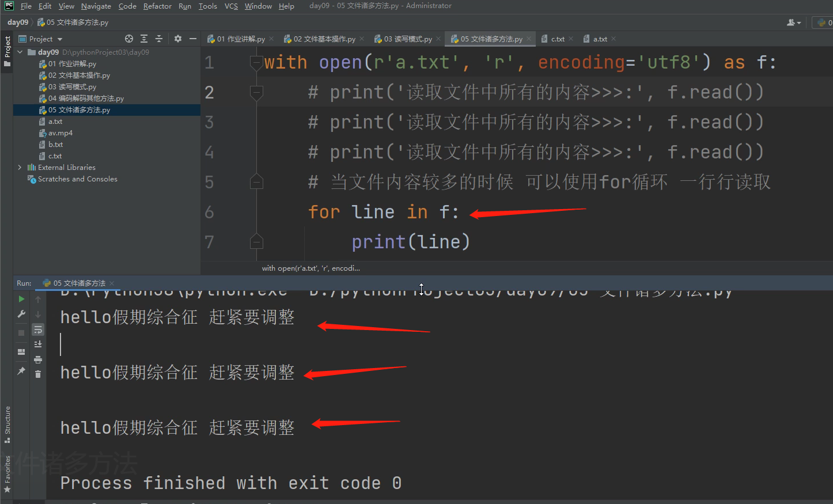Locate the opened file with the crosshair icon

point(129,39)
